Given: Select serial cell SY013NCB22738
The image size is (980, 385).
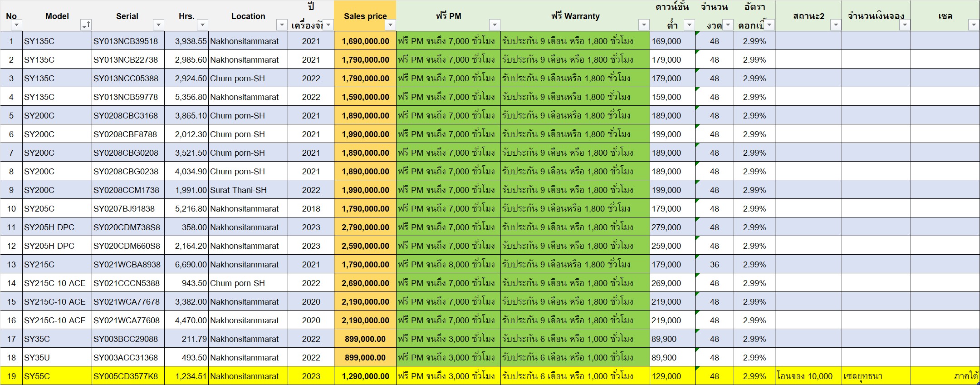Looking at the screenshot, I should pyautogui.click(x=128, y=59).
